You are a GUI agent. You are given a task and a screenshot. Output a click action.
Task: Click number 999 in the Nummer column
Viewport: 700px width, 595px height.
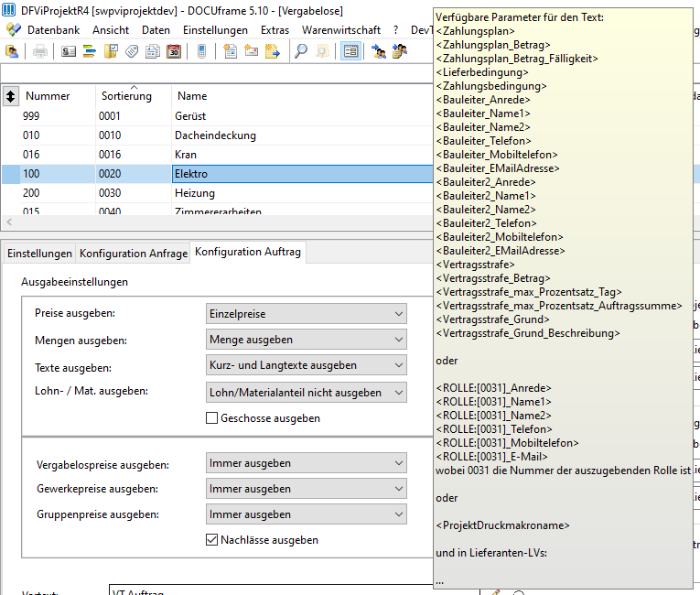[31, 116]
